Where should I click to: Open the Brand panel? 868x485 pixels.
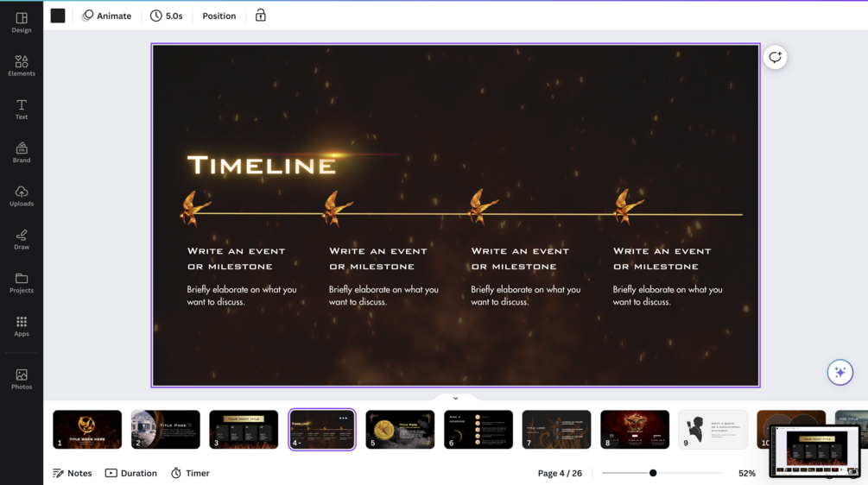click(22, 153)
